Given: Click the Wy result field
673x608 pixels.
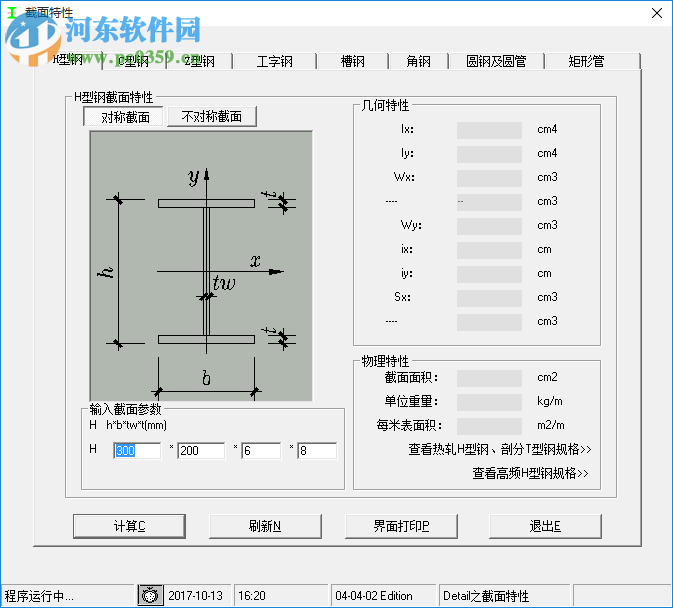Looking at the screenshot, I should coord(489,226).
